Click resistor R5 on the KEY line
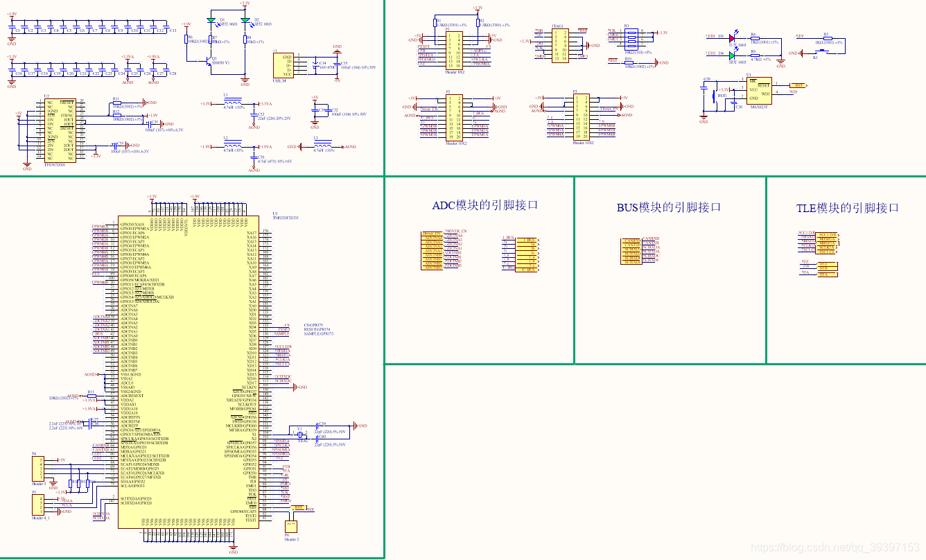This screenshot has height=560, width=926. [827, 37]
